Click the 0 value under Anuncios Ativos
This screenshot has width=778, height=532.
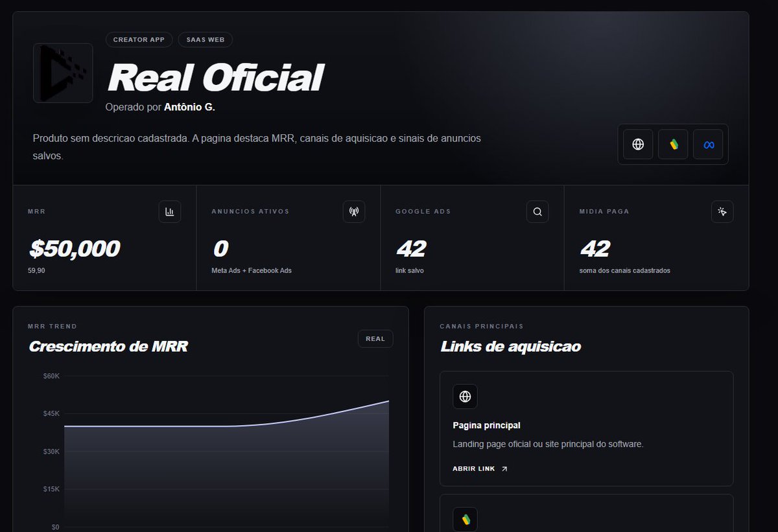coord(220,249)
